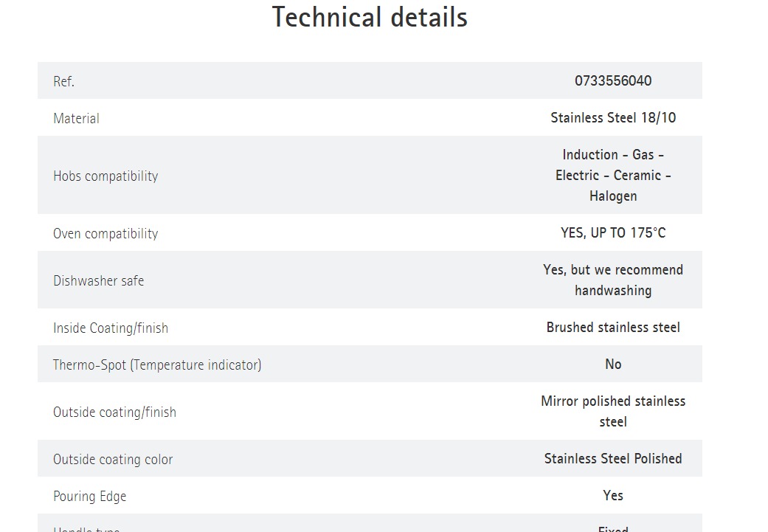The image size is (768, 532).
Task: Select the reference number 0733556040
Action: pos(613,81)
